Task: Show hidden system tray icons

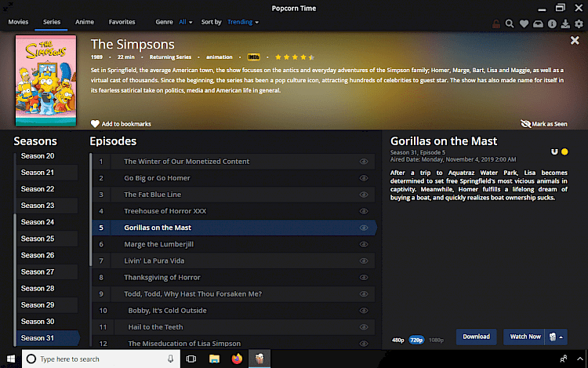Action: coord(579,359)
